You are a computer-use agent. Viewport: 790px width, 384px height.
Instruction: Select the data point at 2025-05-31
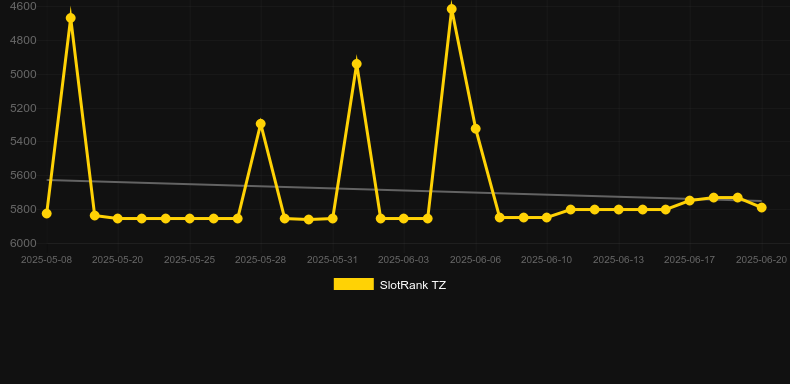tap(333, 219)
